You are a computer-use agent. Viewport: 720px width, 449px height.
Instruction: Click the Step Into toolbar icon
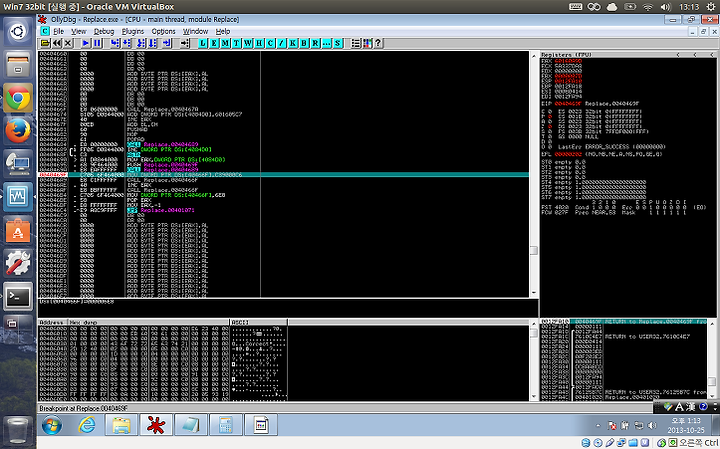[115, 43]
